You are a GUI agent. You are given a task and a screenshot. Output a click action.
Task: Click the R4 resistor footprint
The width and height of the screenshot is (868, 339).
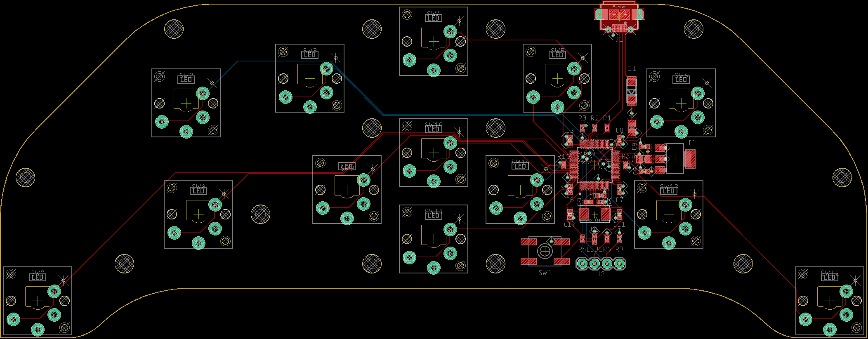coord(582,238)
